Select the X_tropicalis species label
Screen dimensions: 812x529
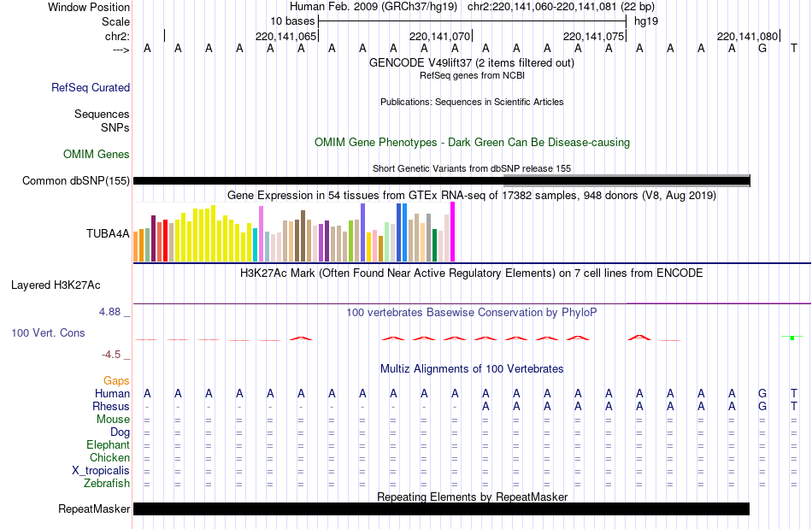101,471
